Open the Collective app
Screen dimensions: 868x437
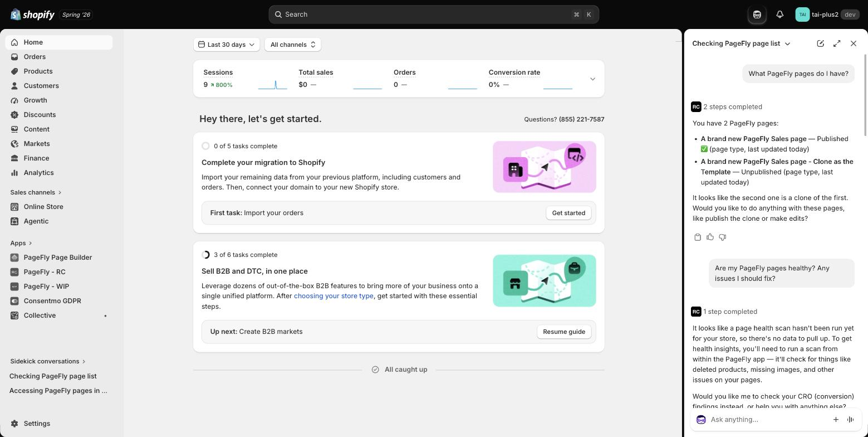(x=40, y=315)
